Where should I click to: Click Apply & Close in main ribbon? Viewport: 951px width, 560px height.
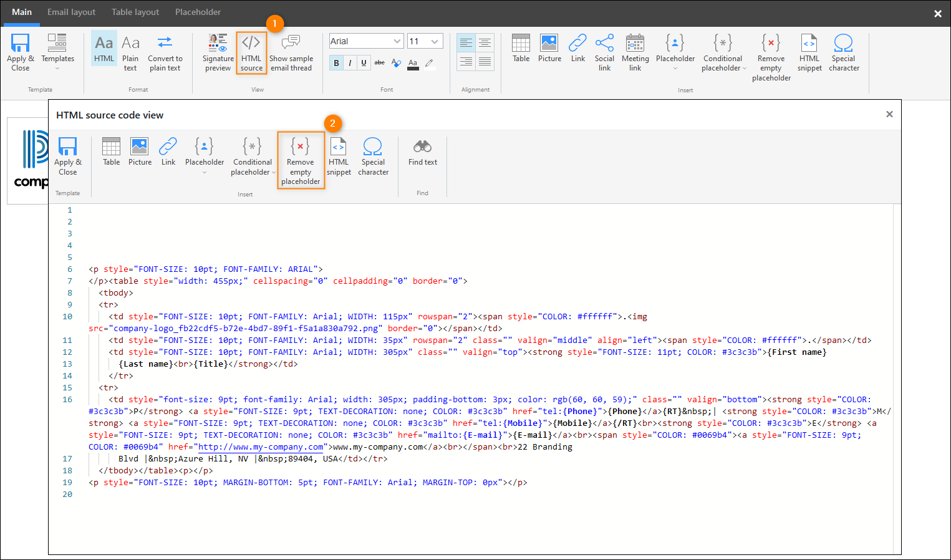[x=21, y=53]
